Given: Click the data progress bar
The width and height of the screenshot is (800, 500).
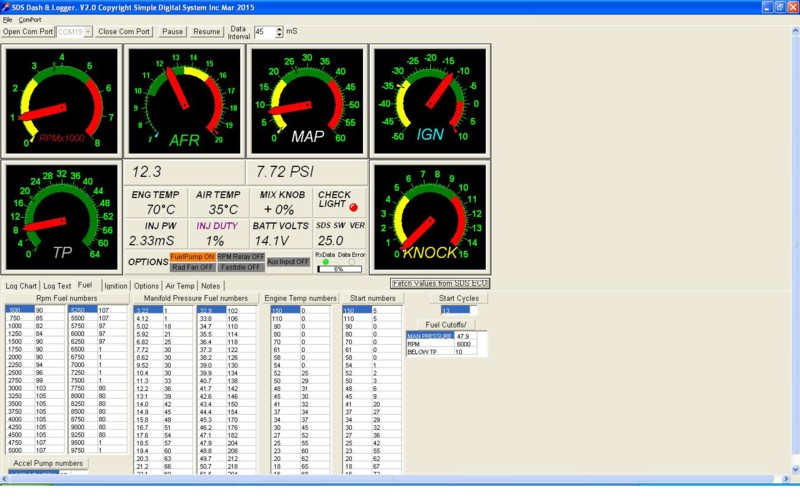Looking at the screenshot, I should pyautogui.click(x=340, y=269).
